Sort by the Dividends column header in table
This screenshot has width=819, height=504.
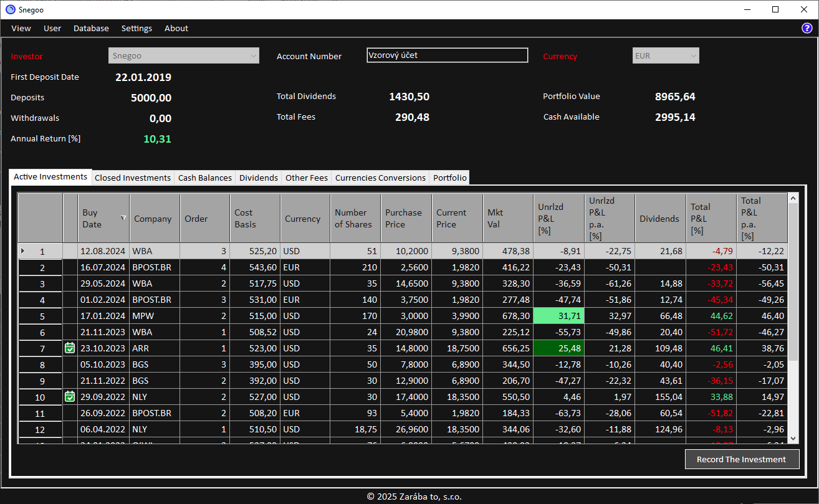click(x=661, y=219)
